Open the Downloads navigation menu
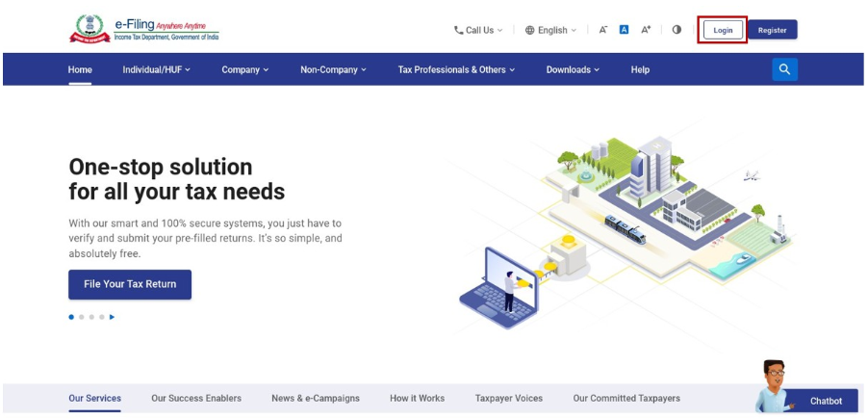The width and height of the screenshot is (868, 419). click(x=573, y=69)
